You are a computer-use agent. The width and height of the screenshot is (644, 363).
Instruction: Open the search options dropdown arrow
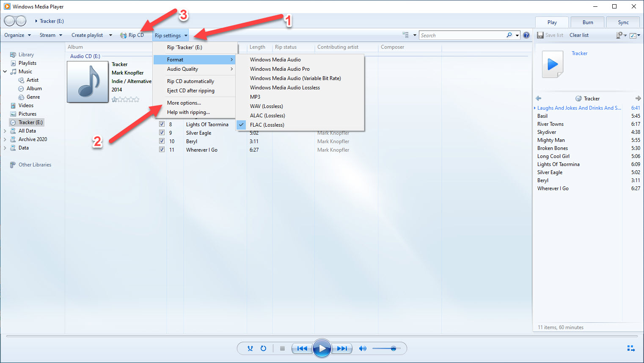(x=517, y=35)
